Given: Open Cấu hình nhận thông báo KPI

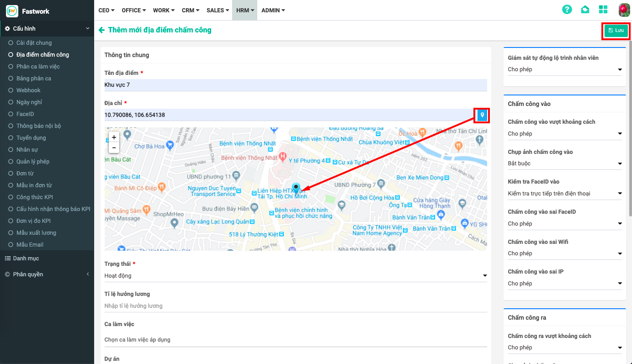Looking at the screenshot, I should point(53,209).
